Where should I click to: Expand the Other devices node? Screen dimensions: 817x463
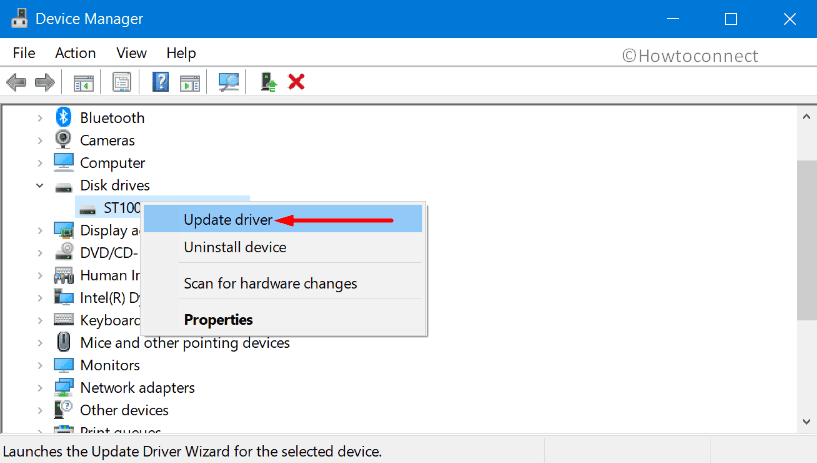pos(40,410)
